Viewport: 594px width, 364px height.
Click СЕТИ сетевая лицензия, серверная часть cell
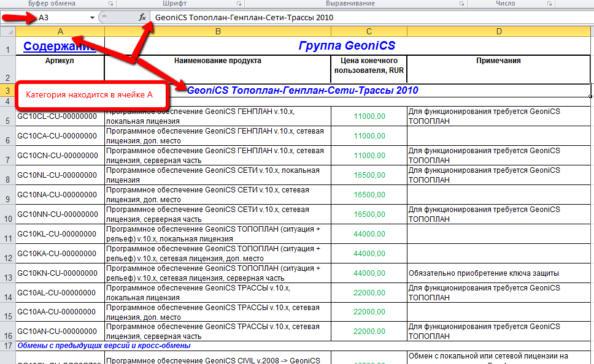tap(218, 214)
